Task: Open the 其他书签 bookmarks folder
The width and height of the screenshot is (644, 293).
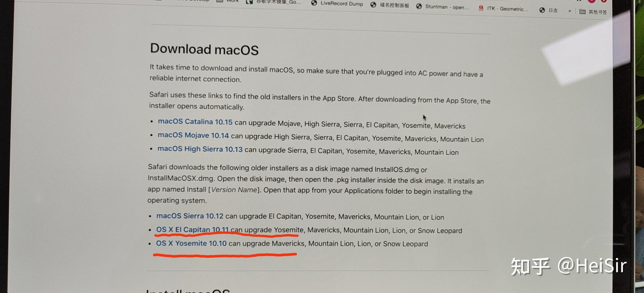Action: tap(593, 12)
